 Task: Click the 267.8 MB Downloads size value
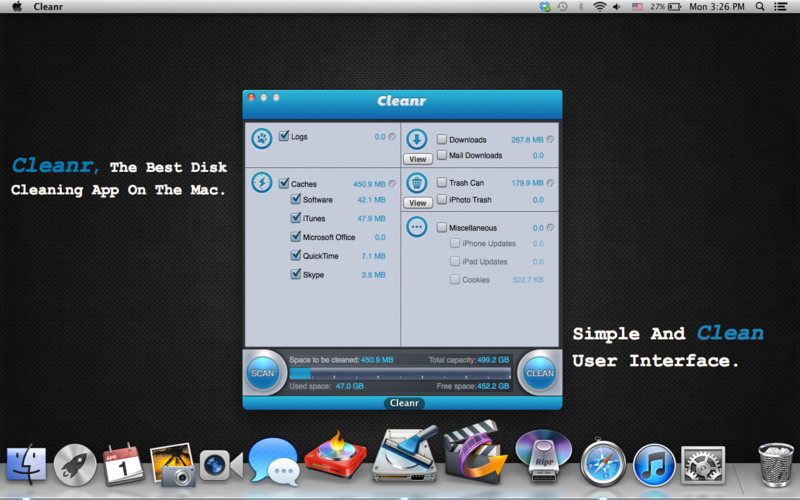528,139
